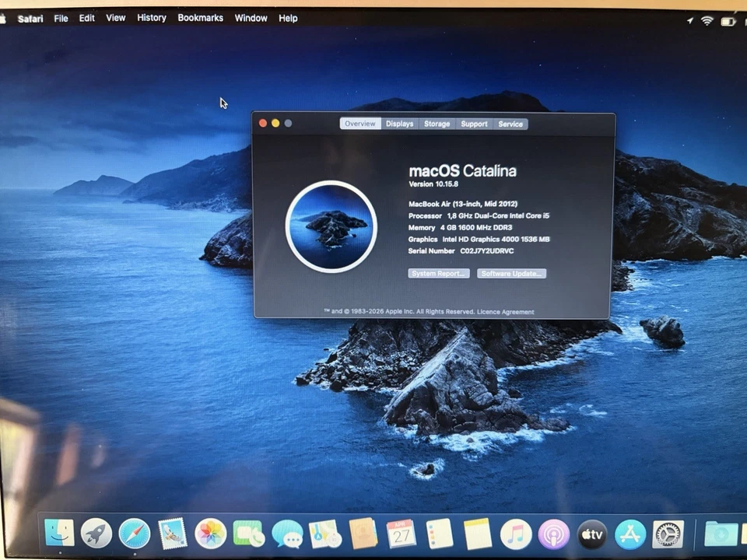Minimize About This Mac with yellow button
The width and height of the screenshot is (747, 560).
[275, 123]
